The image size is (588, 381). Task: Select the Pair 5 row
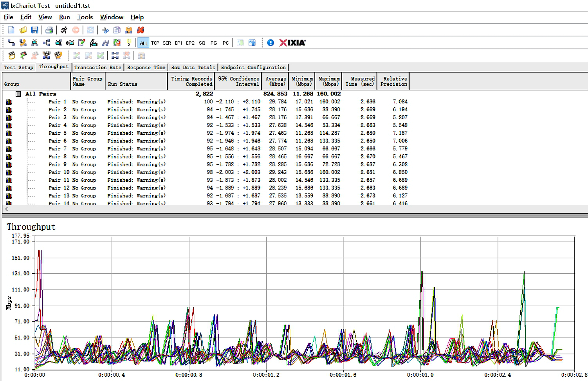(x=58, y=133)
